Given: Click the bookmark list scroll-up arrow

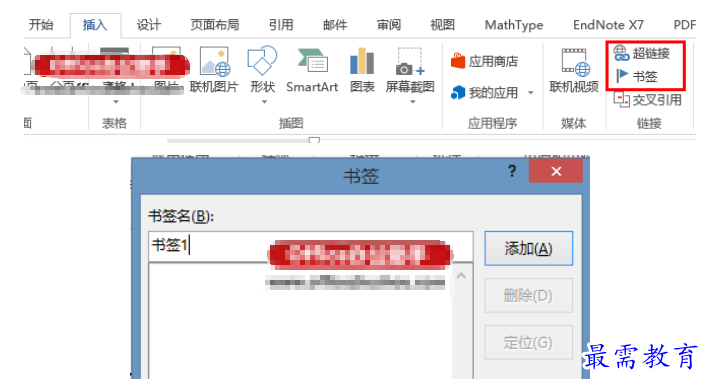Looking at the screenshot, I should [x=461, y=276].
